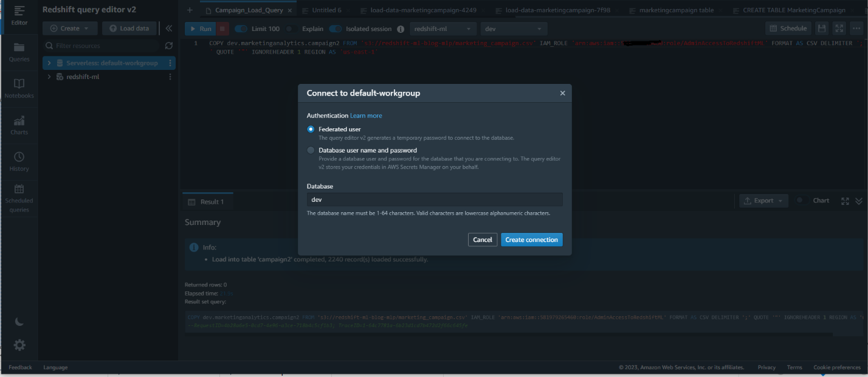Toggle the Limit 100 switch

pos(241,29)
